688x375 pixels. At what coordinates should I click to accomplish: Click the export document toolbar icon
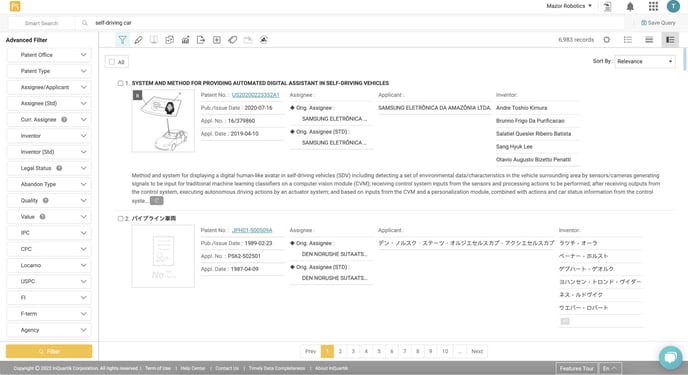201,40
